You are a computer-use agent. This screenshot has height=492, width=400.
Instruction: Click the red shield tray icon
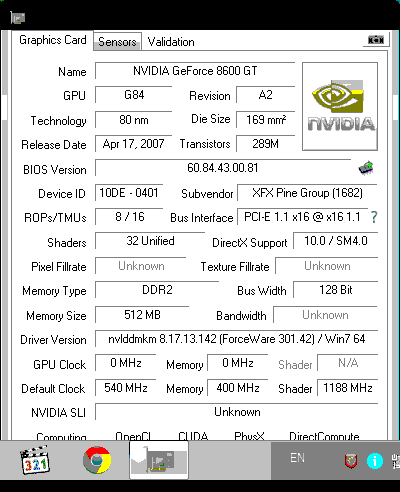pyautogui.click(x=351, y=461)
